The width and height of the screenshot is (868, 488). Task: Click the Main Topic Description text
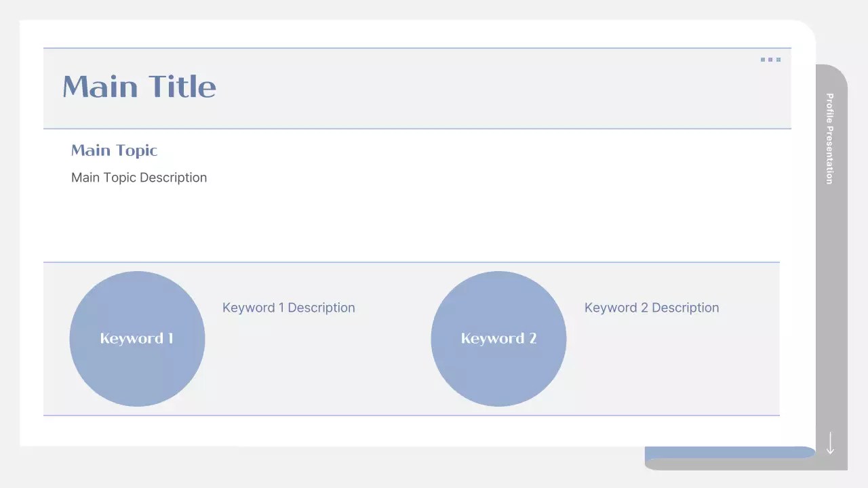coord(139,178)
